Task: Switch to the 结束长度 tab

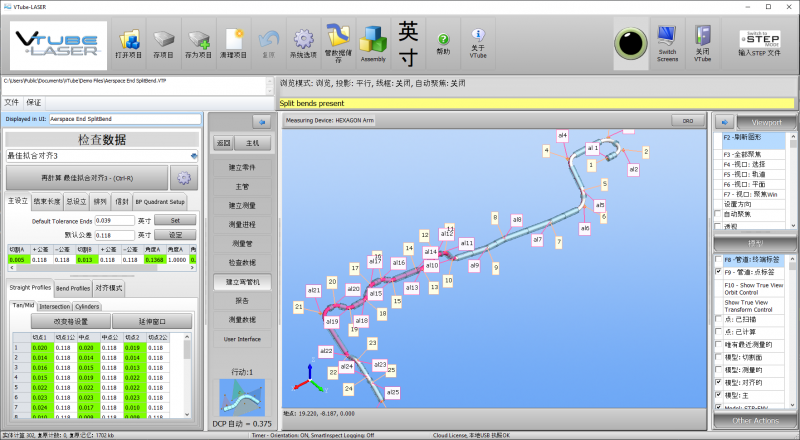Action: [x=47, y=201]
